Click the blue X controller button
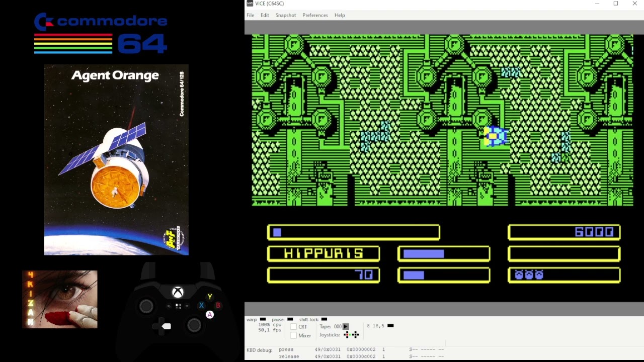The width and height of the screenshot is (644, 362). coord(201,305)
